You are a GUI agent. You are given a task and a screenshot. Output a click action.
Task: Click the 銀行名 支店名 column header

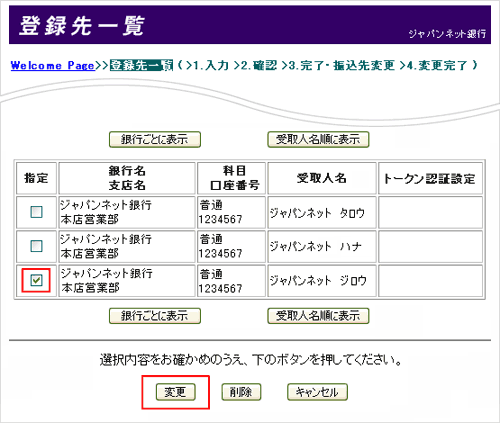[127, 178]
